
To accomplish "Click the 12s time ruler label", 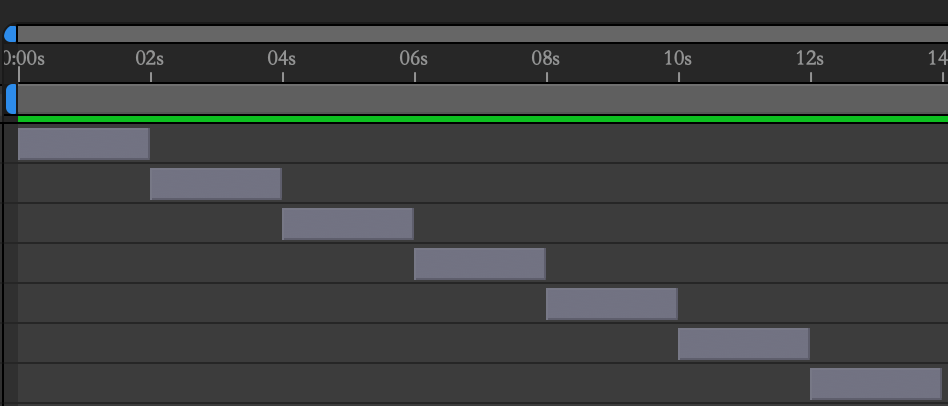I will [810, 59].
